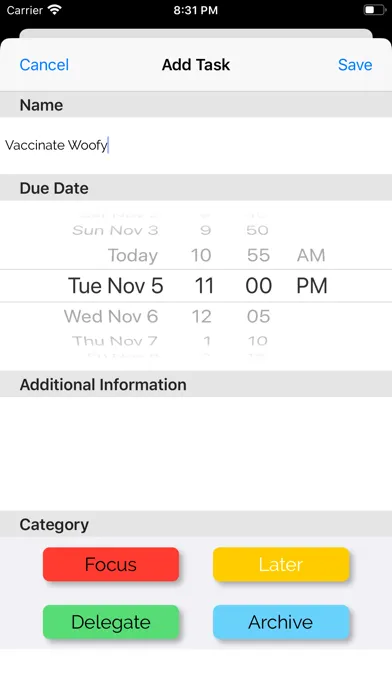The image size is (392, 696).
Task: Tap PM in the time picker
Action: pyautogui.click(x=312, y=285)
